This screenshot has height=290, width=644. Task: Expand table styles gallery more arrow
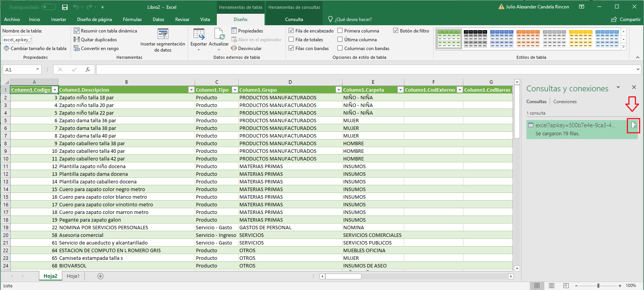[623, 47]
